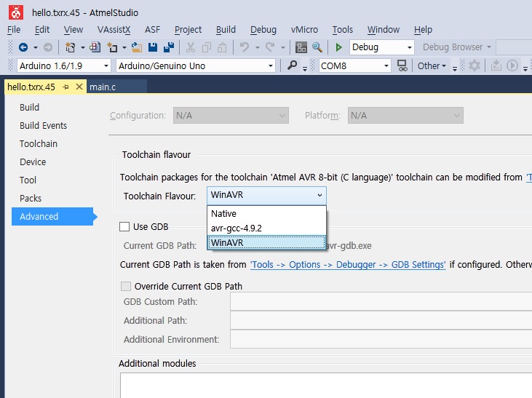Click the navigate backward arrow icon
The image size is (532, 398).
[23, 47]
